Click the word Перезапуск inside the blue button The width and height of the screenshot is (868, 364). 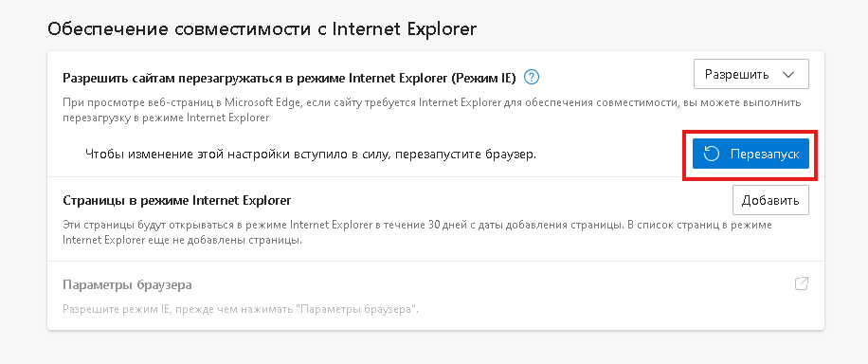tap(765, 154)
